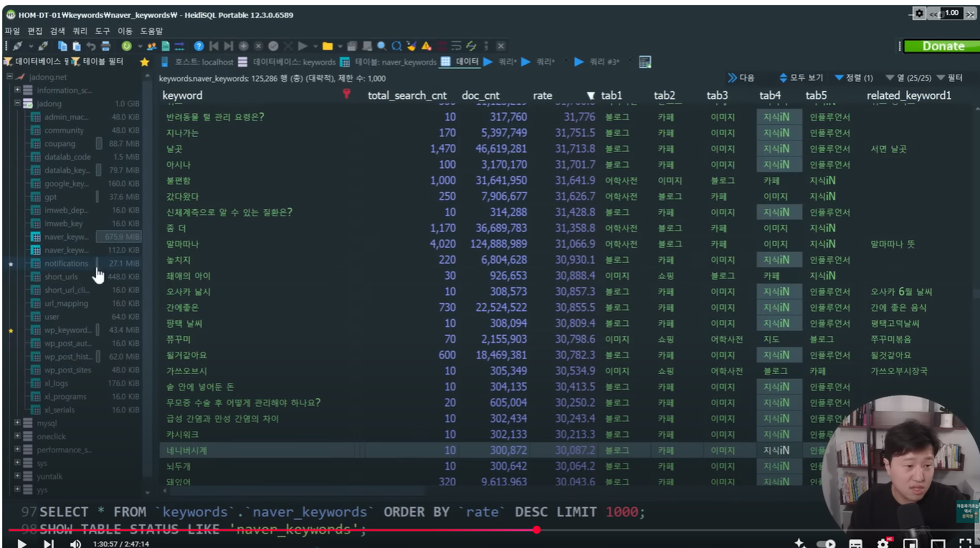Select the notifications table in tree
This screenshot has width=980, height=548.
coord(66,263)
